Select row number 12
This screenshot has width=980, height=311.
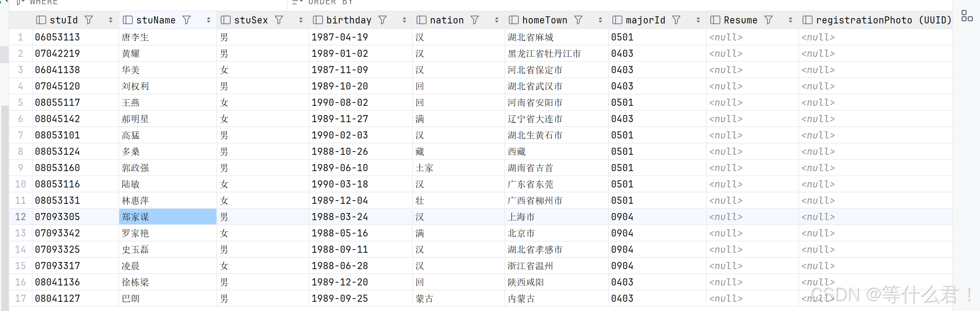point(21,217)
